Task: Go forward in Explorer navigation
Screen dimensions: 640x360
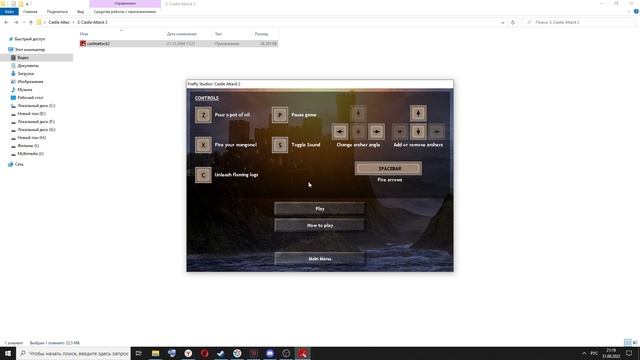Action: 16,22
